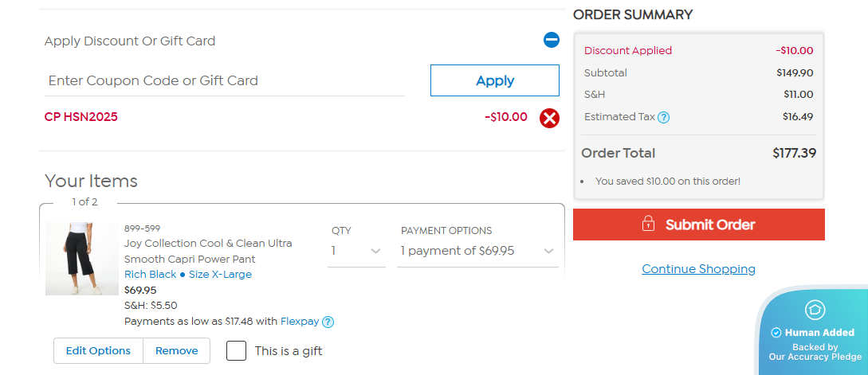
Task: Click the lock icon on Submit Order
Action: [648, 224]
